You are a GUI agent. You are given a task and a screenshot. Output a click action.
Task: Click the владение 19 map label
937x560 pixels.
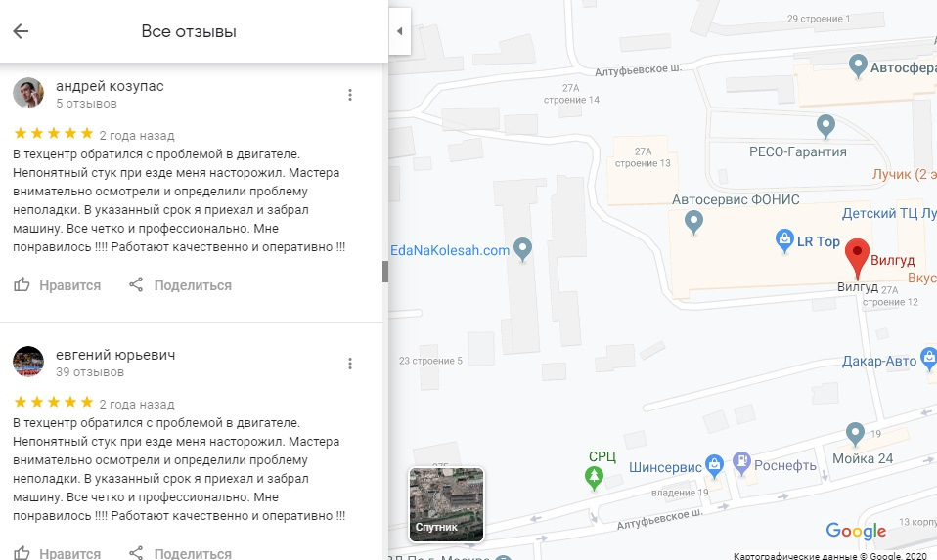tap(680, 493)
